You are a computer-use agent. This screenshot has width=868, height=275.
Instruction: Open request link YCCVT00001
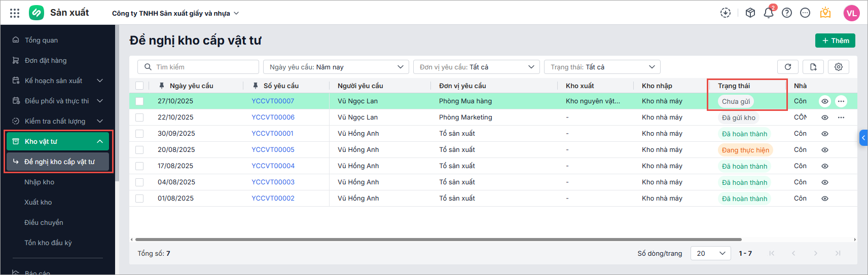coord(272,134)
